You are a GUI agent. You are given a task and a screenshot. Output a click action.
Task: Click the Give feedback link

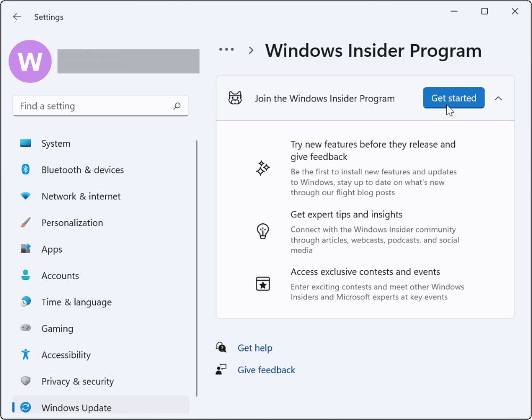pyautogui.click(x=266, y=369)
